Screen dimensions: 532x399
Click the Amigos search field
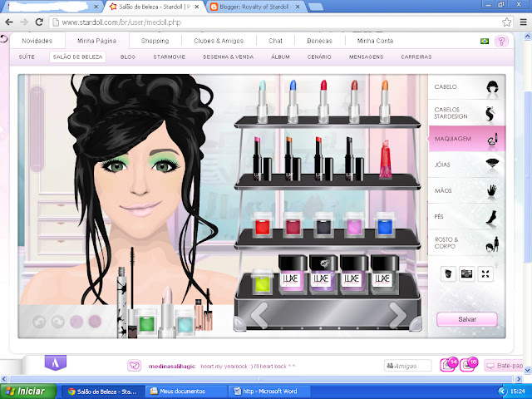tap(408, 366)
